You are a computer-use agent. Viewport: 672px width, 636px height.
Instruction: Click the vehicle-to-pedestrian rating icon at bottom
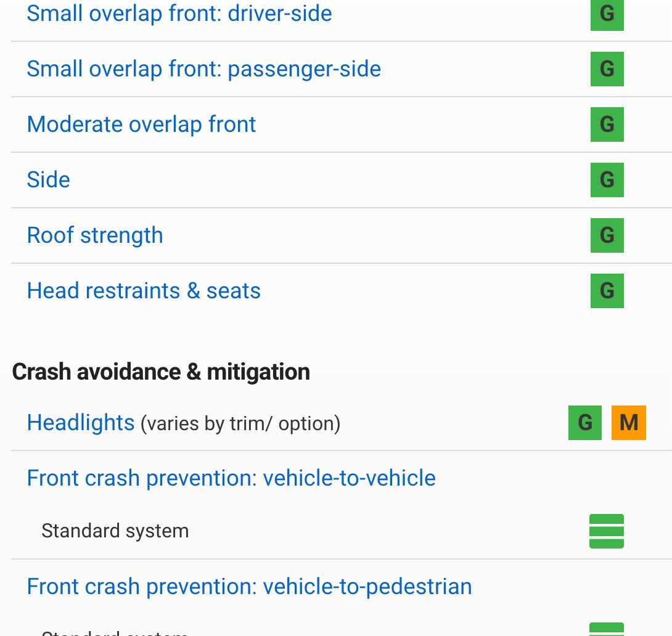pyautogui.click(x=607, y=629)
